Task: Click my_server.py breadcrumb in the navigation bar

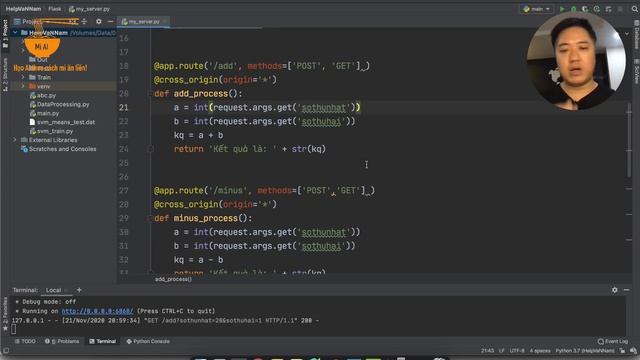Action: click(x=89, y=9)
